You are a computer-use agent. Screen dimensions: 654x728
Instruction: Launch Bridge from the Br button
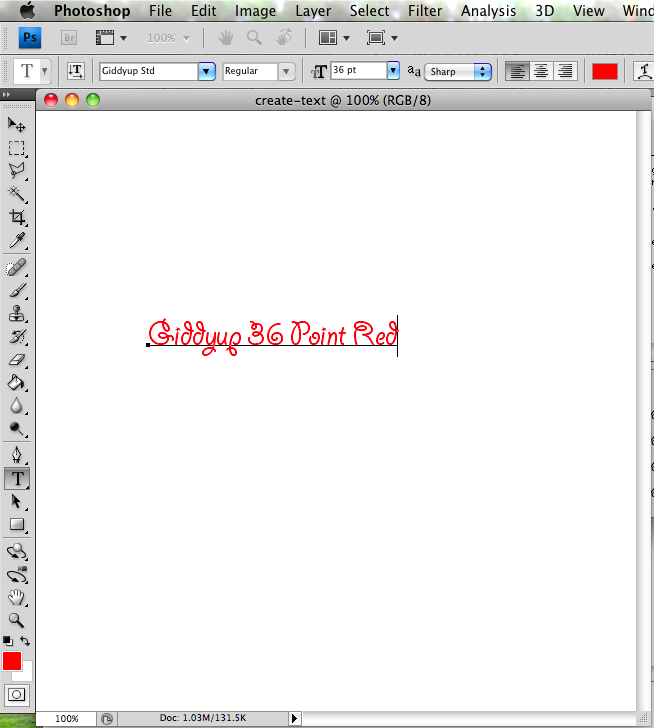[69, 38]
